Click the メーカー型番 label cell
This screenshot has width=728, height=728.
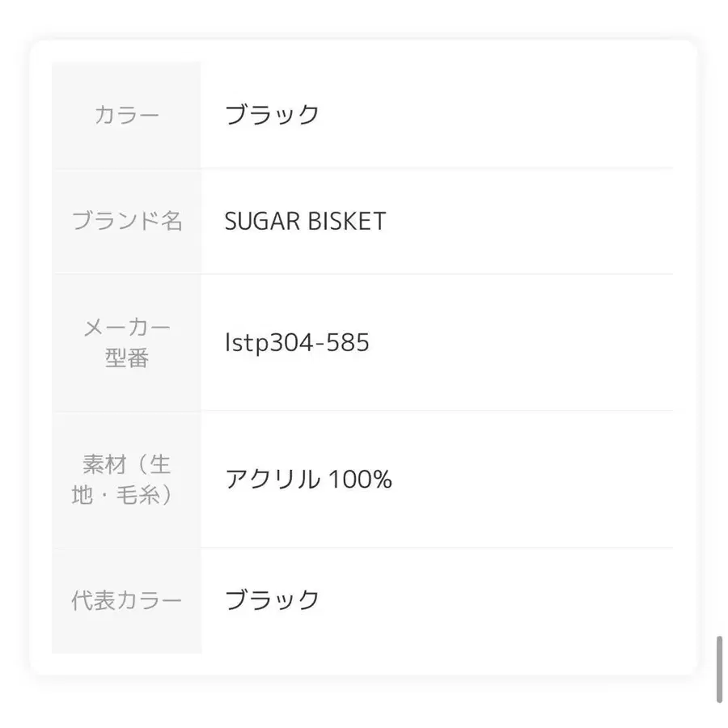coord(127,342)
